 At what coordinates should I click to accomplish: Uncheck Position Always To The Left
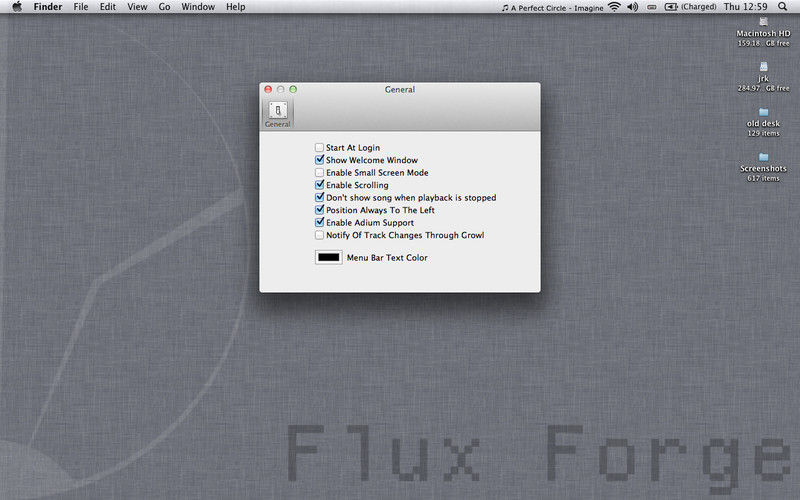click(319, 210)
